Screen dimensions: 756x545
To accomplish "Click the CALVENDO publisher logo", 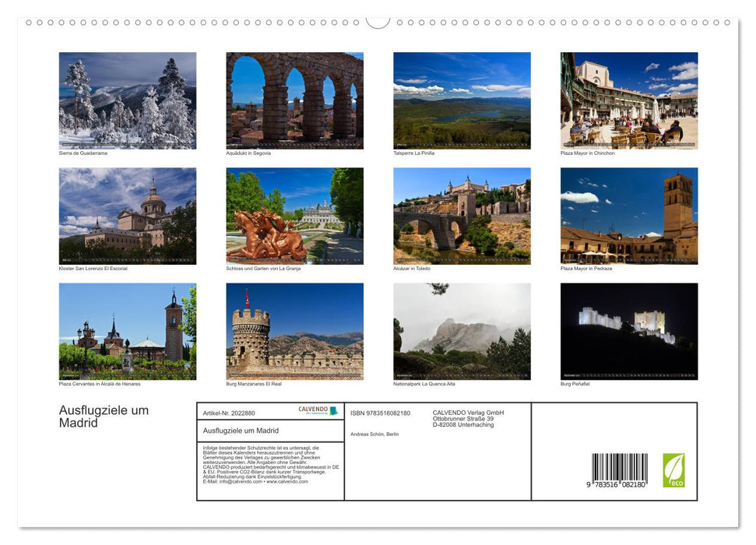I will coord(313,410).
